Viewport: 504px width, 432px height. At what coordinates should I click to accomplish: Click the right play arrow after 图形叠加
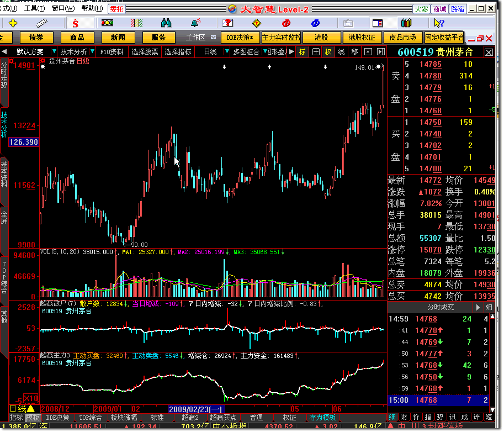pyautogui.click(x=291, y=51)
